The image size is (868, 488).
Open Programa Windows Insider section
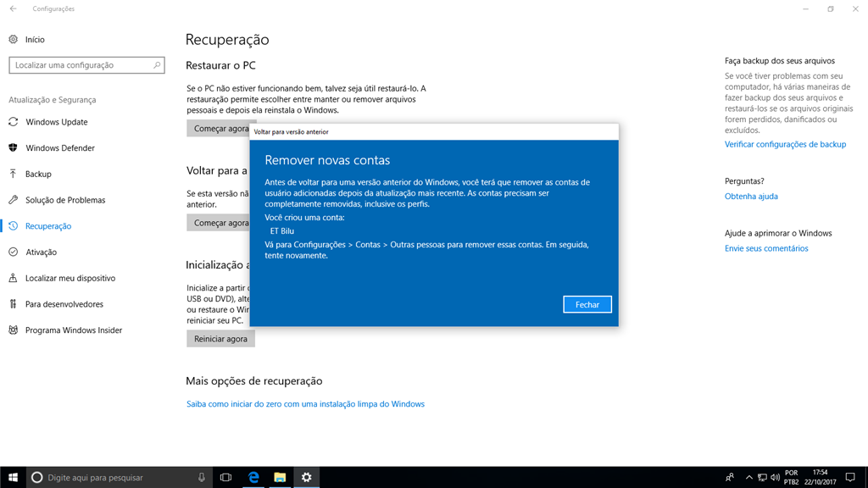[x=74, y=330]
